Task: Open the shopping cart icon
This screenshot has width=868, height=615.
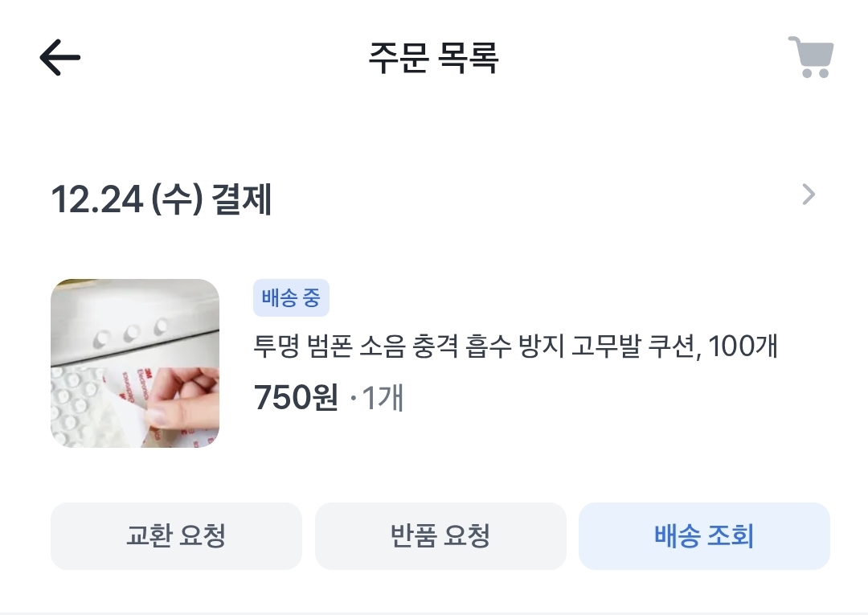Action: (811, 57)
